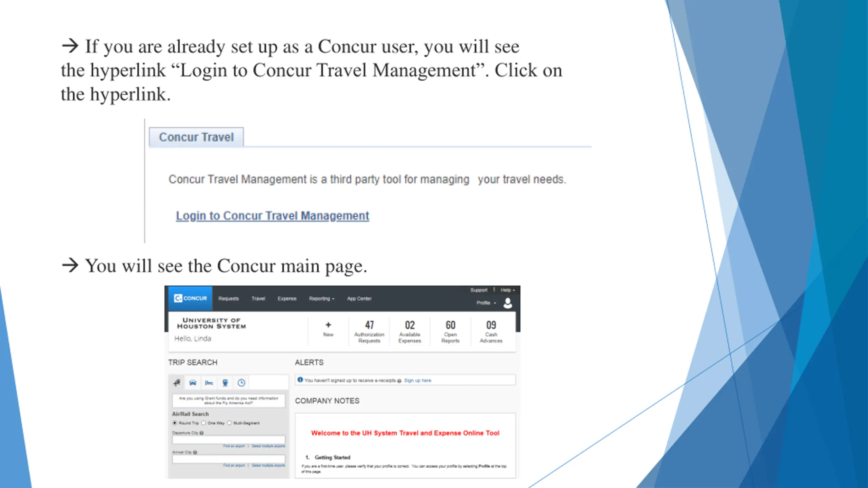868x488 pixels.
Task: Expand the Reporting dropdown menu
Action: tap(321, 299)
